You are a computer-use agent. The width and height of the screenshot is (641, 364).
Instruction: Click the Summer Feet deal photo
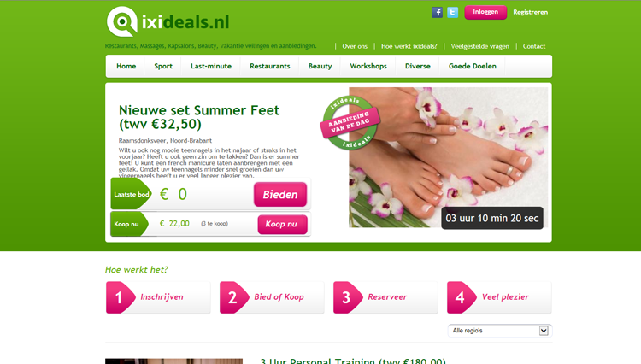click(449, 157)
